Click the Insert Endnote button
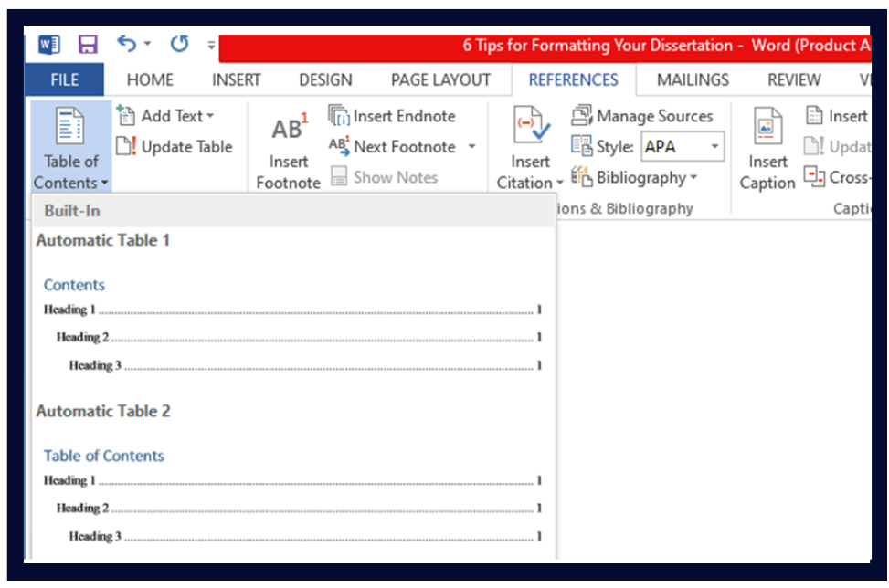The width and height of the screenshot is (889, 588). [392, 116]
